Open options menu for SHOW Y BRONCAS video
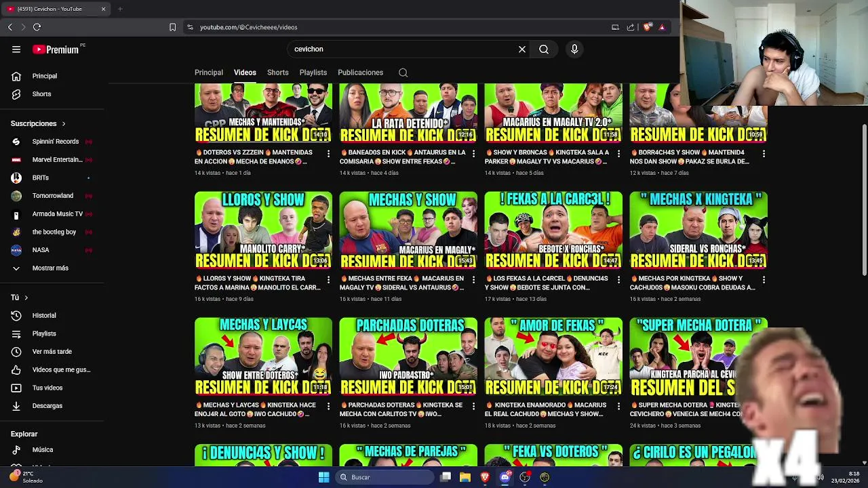The image size is (868, 488). click(x=618, y=154)
